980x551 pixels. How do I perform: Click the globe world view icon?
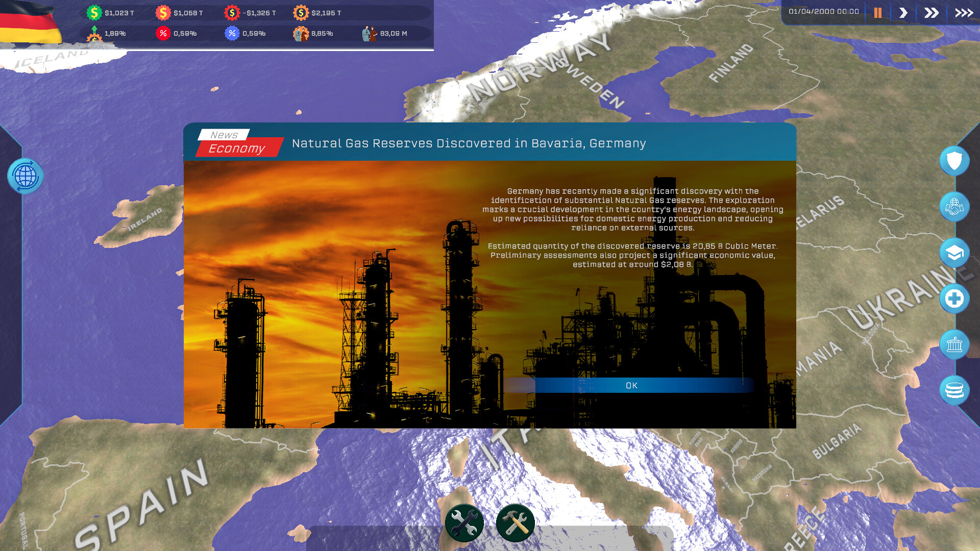[26, 177]
